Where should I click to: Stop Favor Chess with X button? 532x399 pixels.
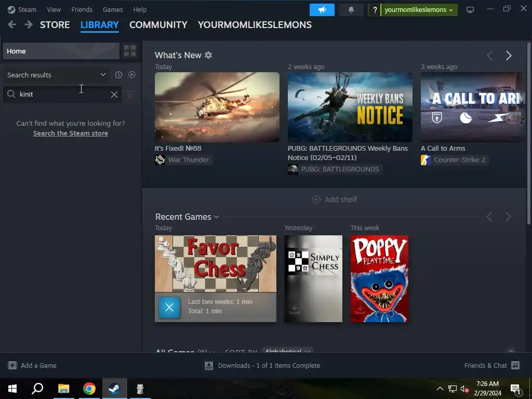(169, 308)
